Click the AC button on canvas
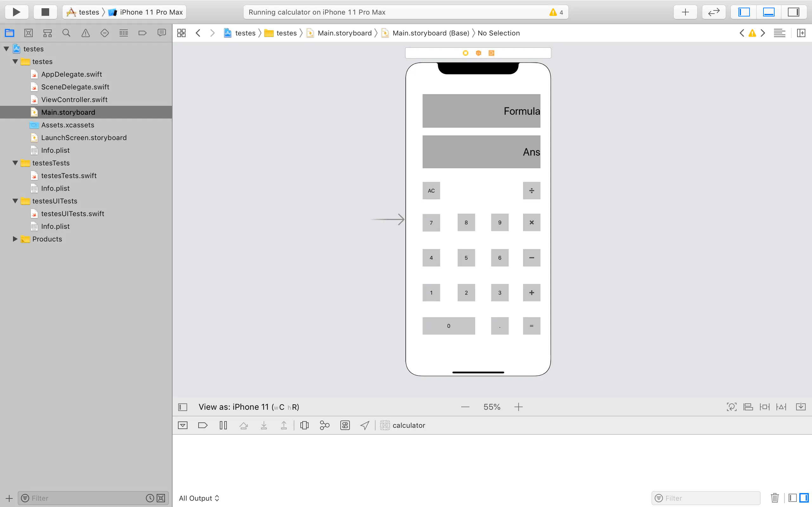 431,190
